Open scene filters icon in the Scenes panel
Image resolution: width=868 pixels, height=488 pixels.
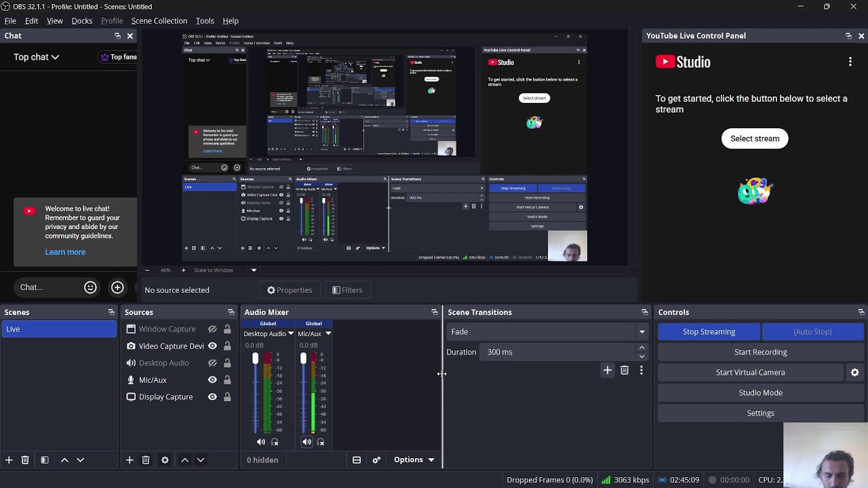pyautogui.click(x=45, y=460)
